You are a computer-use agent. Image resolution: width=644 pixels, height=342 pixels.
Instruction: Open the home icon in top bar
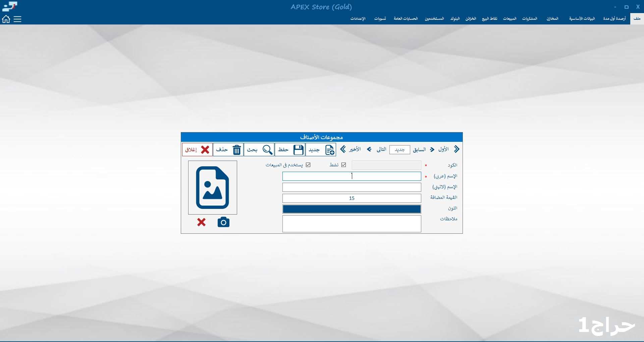point(6,19)
